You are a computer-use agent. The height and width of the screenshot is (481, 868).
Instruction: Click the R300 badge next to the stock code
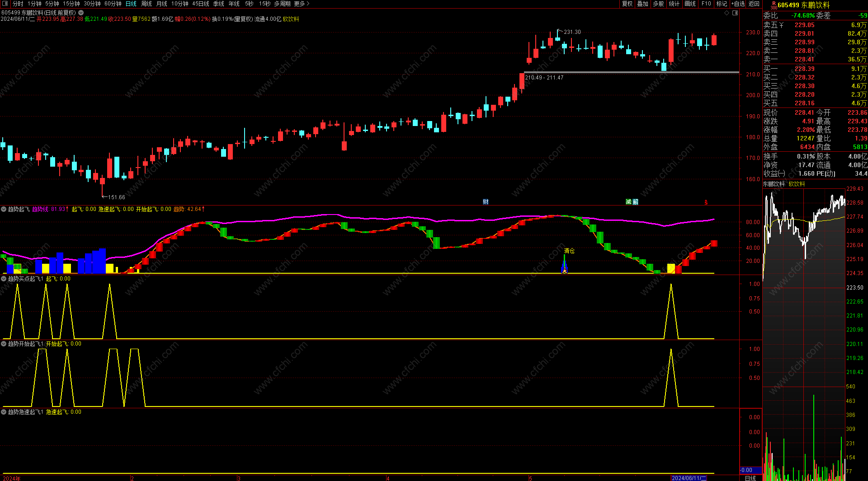(x=774, y=5)
